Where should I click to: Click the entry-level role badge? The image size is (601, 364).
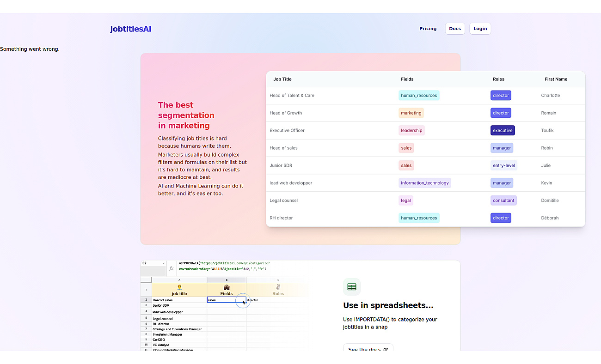coord(504,166)
